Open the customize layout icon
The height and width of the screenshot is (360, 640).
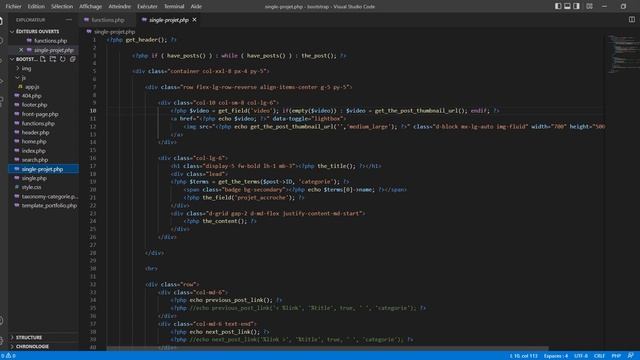[x=589, y=6]
